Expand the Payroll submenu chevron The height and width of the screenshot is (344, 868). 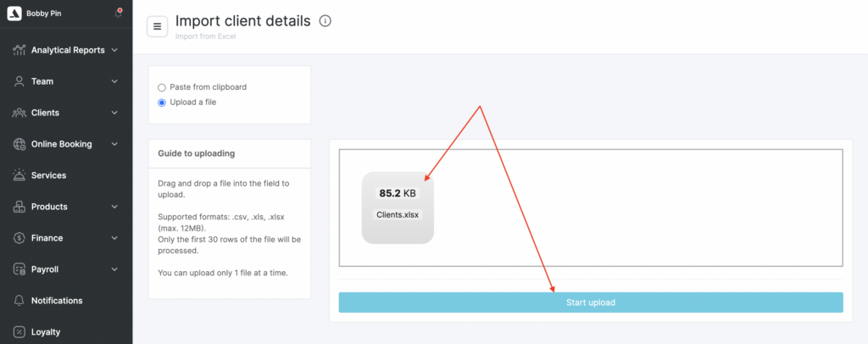coord(114,269)
